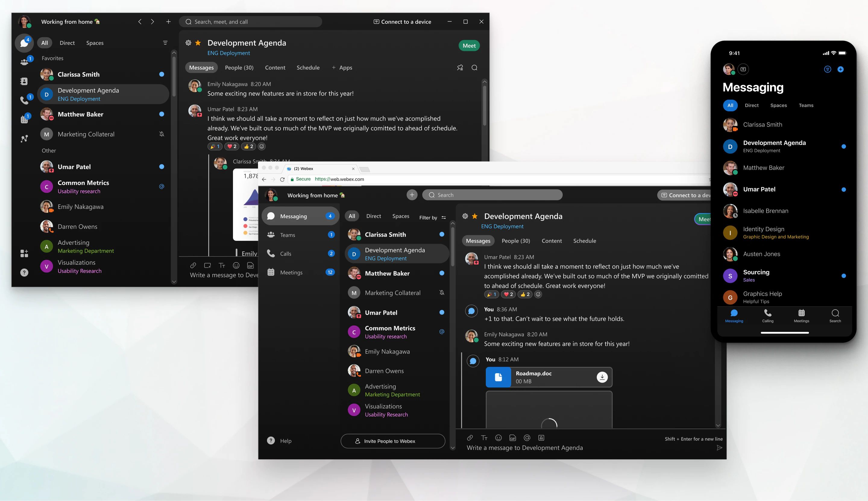Image resolution: width=868 pixels, height=501 pixels.
Task: Click the web app Search field
Action: click(492, 195)
